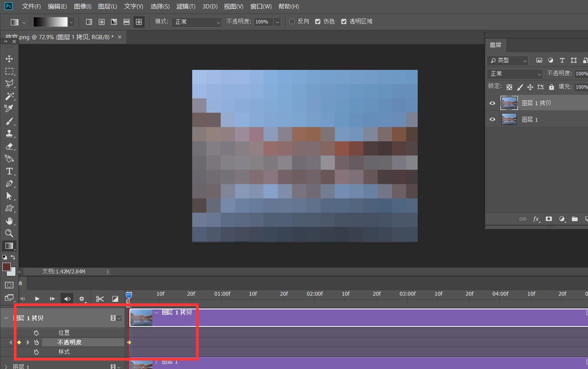Collapse the 图层 1 拷贝 timeline track
Viewport: 588px width, 369px height.
[x=6, y=318]
